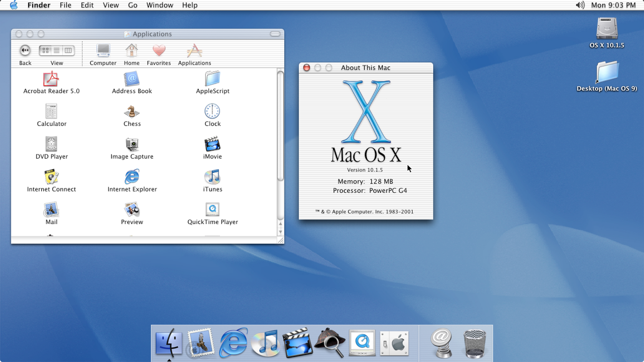This screenshot has width=644, height=362.
Task: Open Image Capture application
Action: click(132, 148)
